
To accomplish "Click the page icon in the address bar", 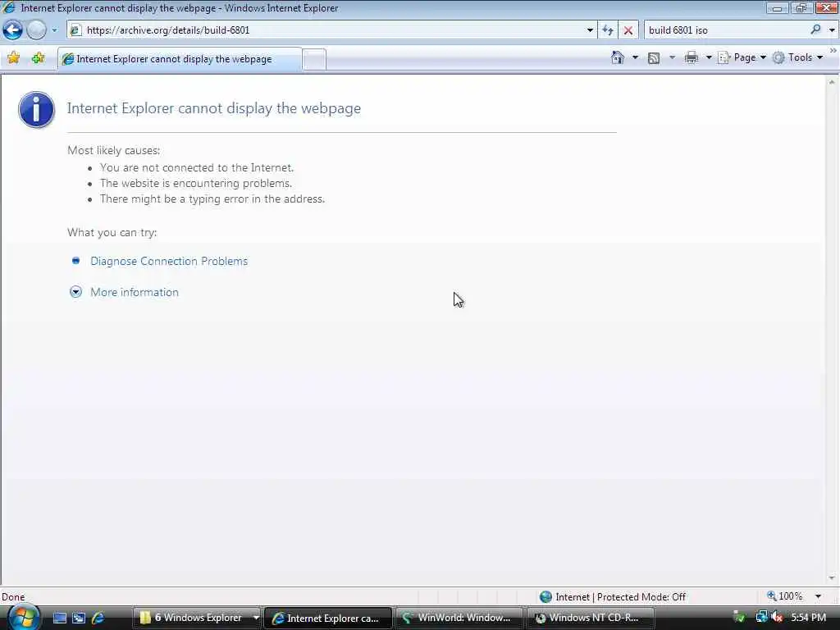I will tap(76, 30).
